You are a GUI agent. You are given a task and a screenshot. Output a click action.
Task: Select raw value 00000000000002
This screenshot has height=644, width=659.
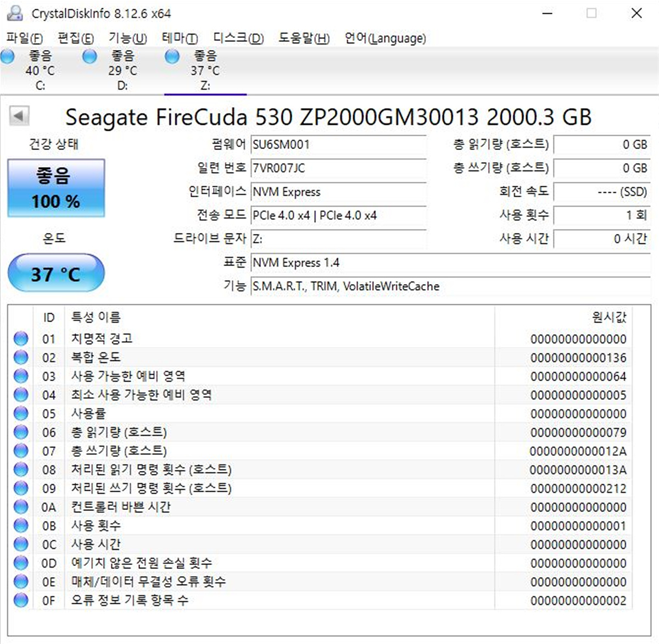pos(578,601)
